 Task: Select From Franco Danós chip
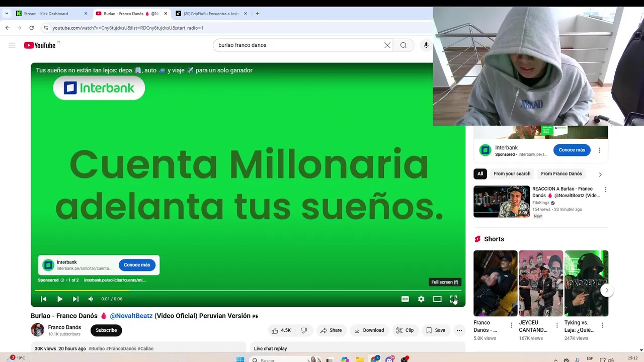pyautogui.click(x=561, y=174)
